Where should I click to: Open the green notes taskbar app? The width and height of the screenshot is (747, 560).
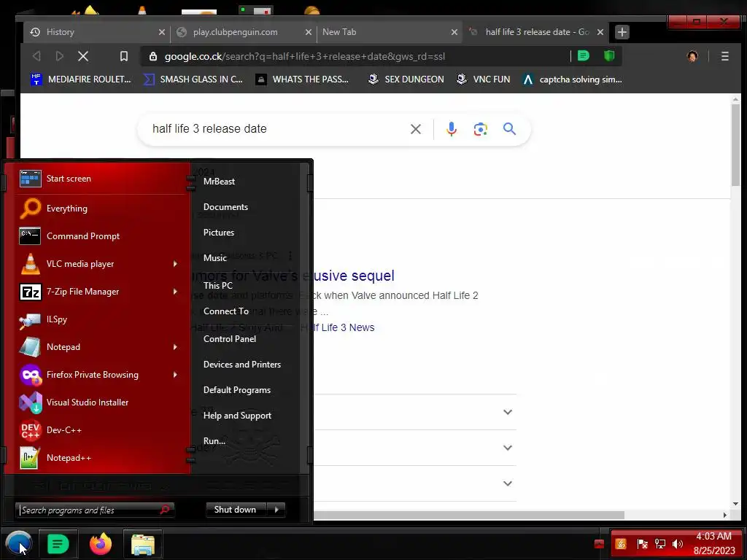click(58, 544)
